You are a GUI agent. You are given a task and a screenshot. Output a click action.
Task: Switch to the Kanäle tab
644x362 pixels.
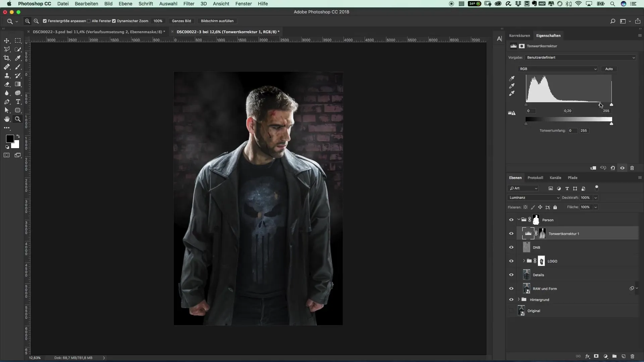(555, 178)
